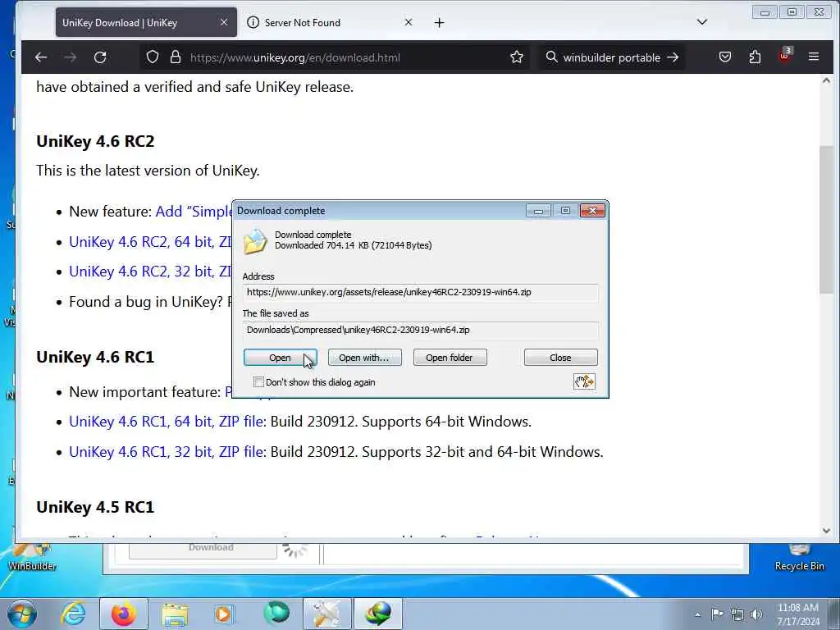
Task: Click the Open button in download dialog
Action: click(x=281, y=358)
